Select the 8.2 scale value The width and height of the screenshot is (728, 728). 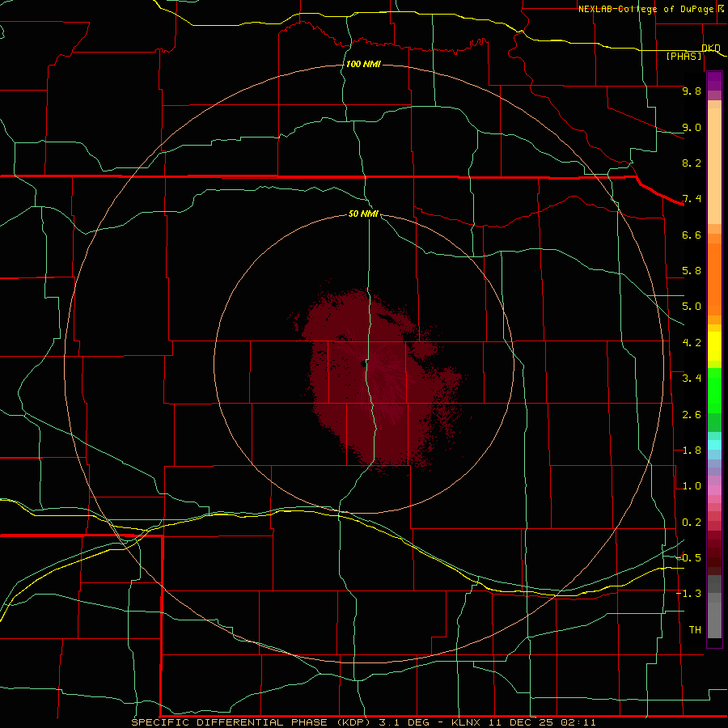tap(692, 163)
